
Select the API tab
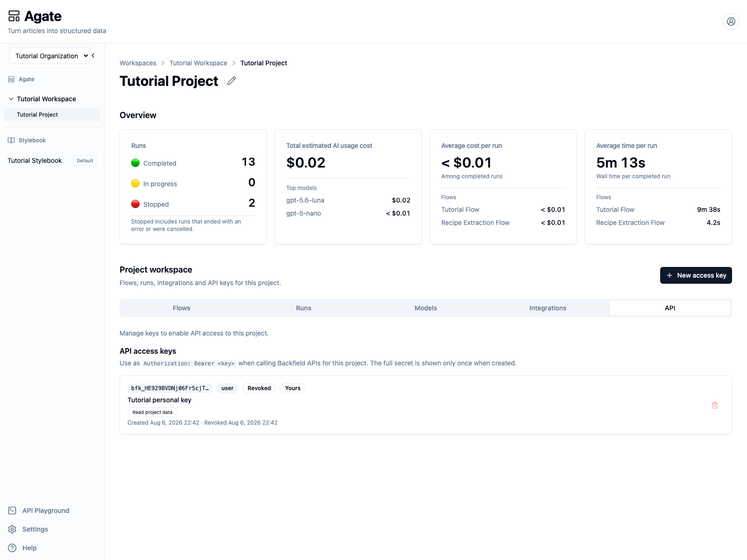670,308
